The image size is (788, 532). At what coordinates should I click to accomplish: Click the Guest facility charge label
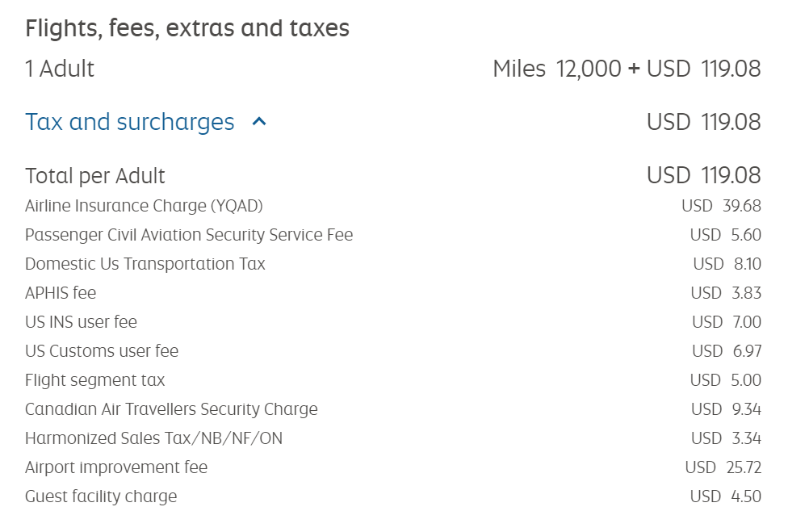point(101,496)
